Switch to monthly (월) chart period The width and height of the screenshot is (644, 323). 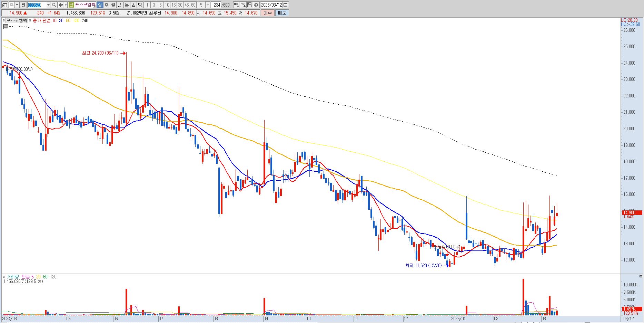[x=113, y=5]
